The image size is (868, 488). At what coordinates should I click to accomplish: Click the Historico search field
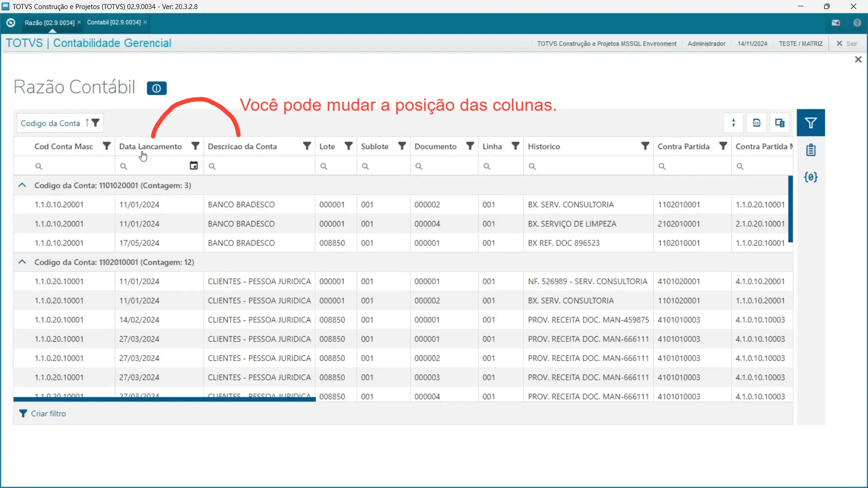589,166
